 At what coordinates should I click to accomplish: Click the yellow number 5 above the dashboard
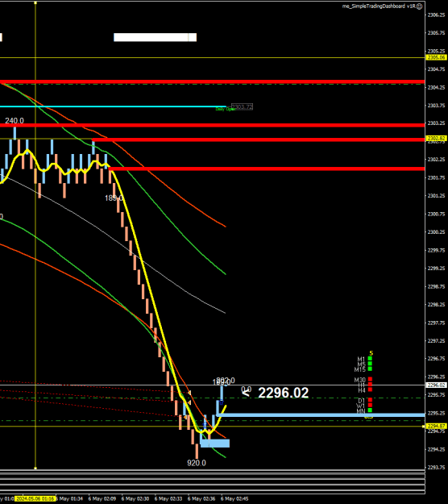pyautogui.click(x=371, y=353)
